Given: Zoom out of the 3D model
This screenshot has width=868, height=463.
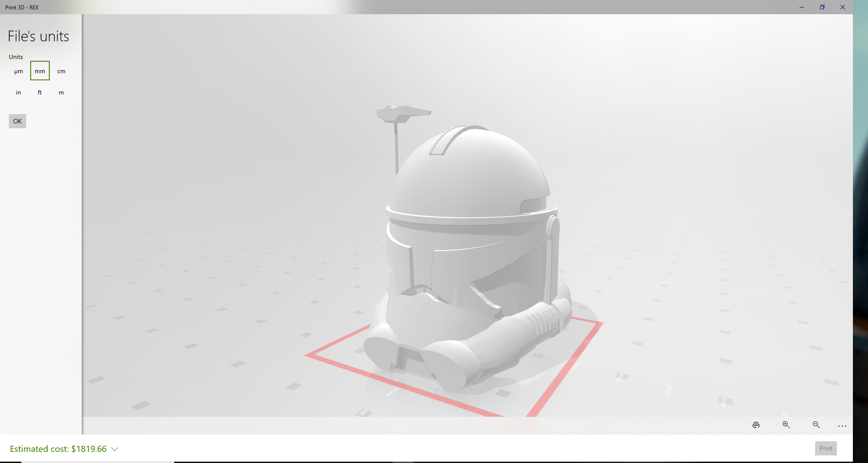Looking at the screenshot, I should pos(816,425).
